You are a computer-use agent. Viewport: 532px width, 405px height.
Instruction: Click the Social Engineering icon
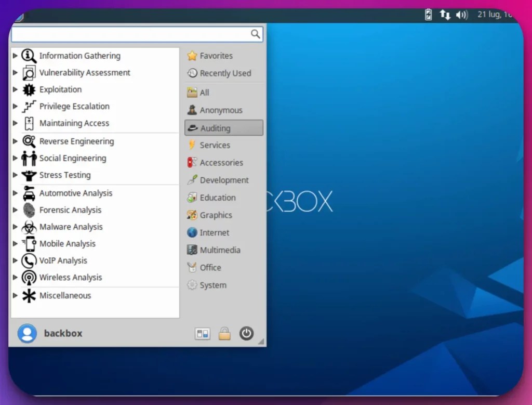coord(29,158)
